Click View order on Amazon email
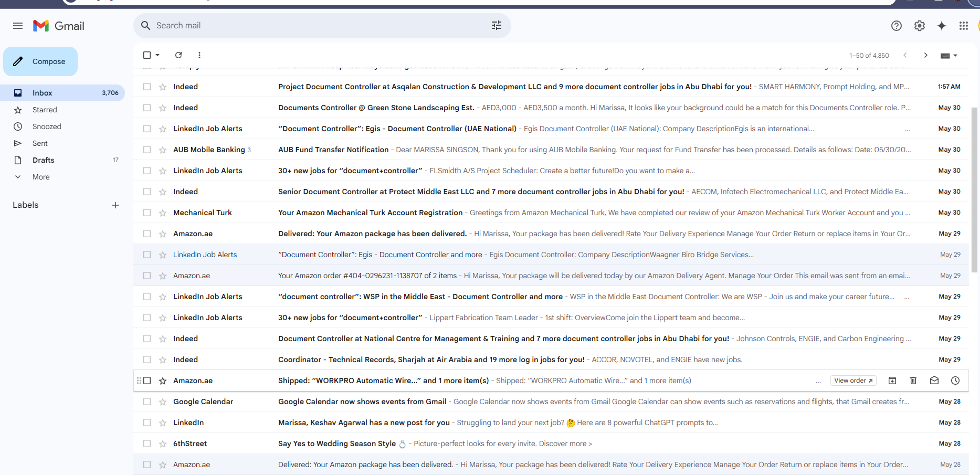Image resolution: width=980 pixels, height=475 pixels. 853,381
